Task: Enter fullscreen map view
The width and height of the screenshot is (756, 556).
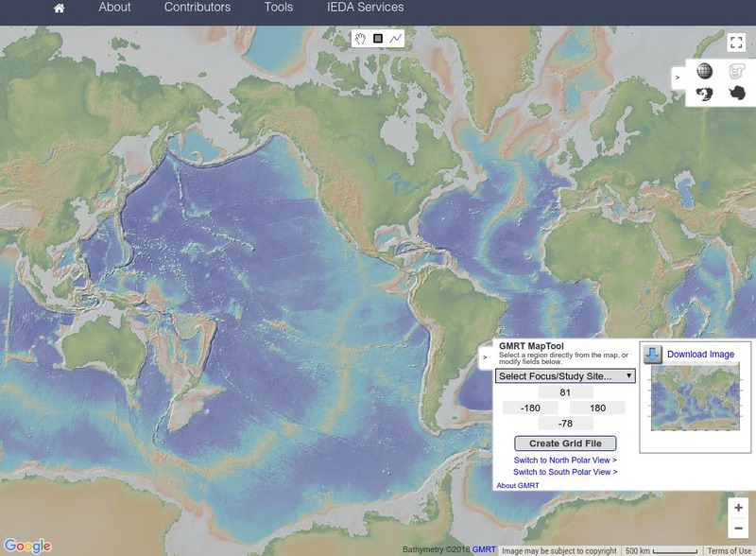Action: coord(736,42)
